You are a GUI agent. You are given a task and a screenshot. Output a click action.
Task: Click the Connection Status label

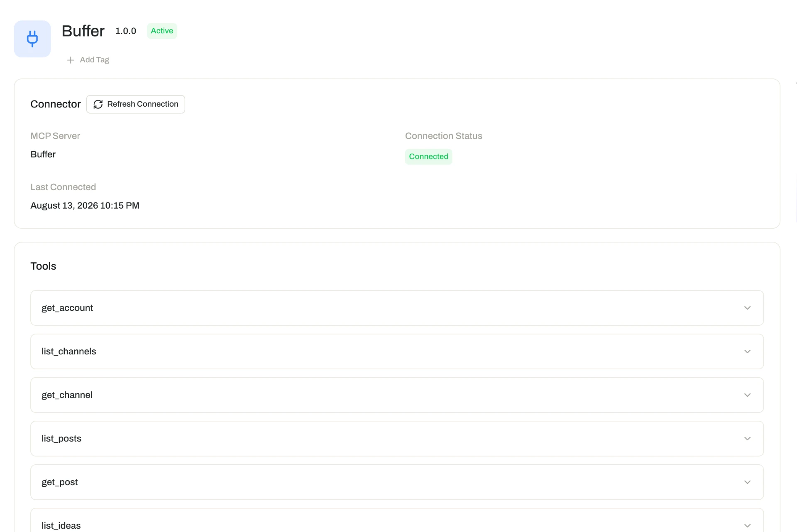[444, 136]
